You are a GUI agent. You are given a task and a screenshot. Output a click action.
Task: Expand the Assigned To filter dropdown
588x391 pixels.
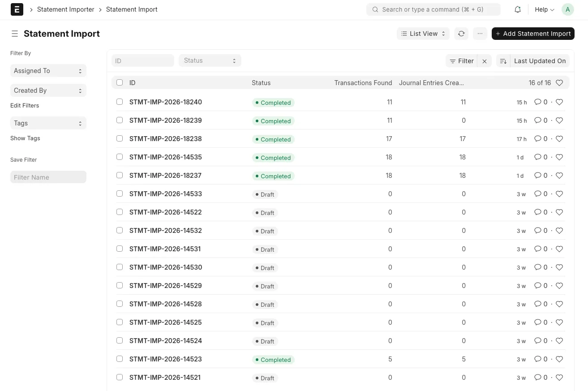48,71
